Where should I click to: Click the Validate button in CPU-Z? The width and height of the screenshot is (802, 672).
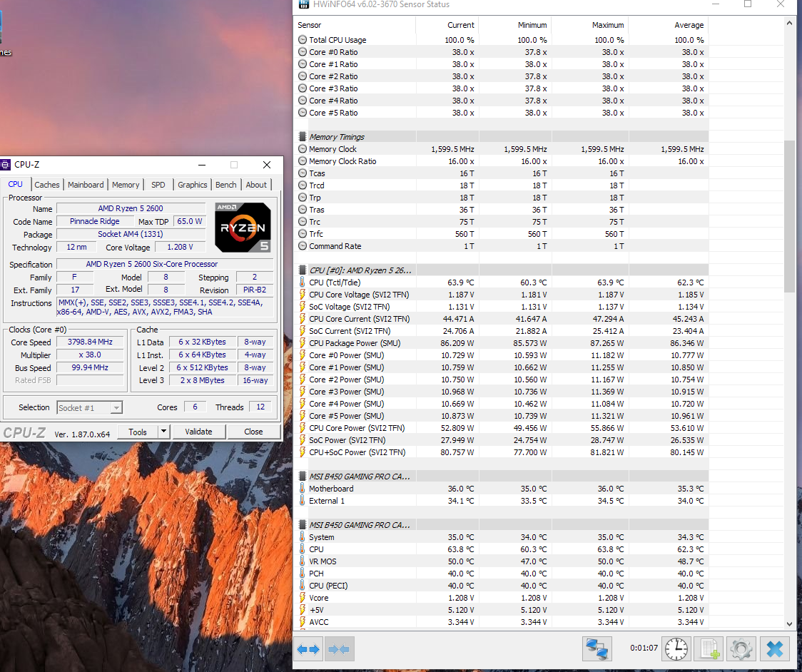tap(198, 432)
